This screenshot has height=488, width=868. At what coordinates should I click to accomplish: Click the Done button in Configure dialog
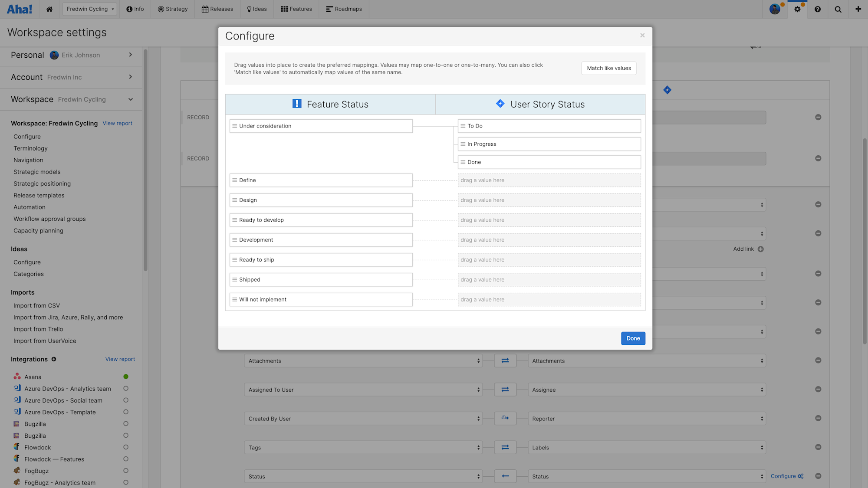tap(633, 338)
